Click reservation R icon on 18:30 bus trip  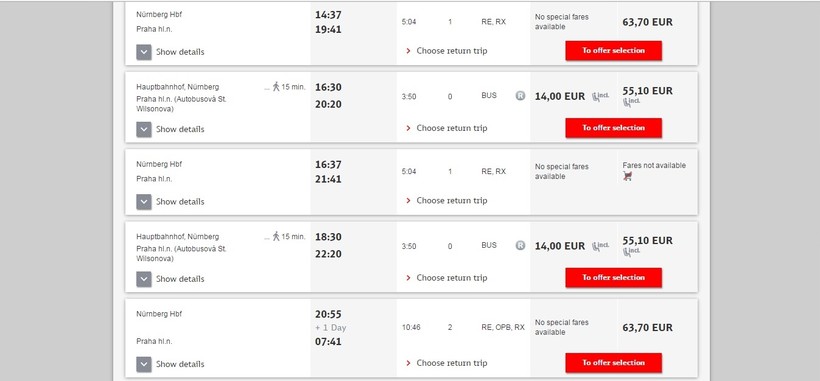(x=520, y=245)
